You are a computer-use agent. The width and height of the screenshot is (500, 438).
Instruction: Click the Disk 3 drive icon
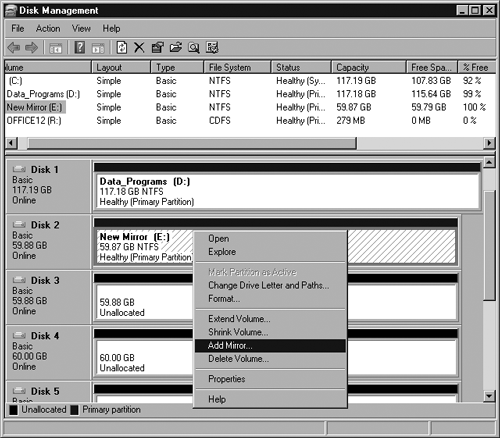pyautogui.click(x=19, y=280)
